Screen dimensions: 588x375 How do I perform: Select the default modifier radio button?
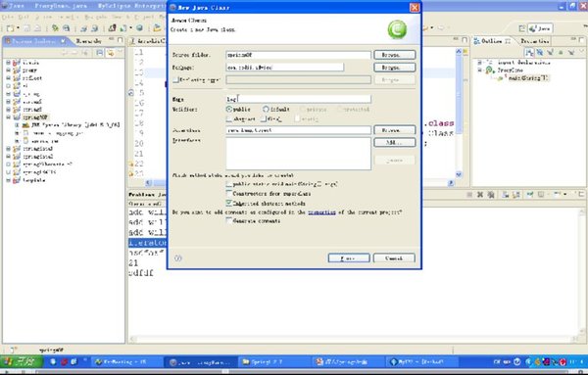tap(266, 110)
